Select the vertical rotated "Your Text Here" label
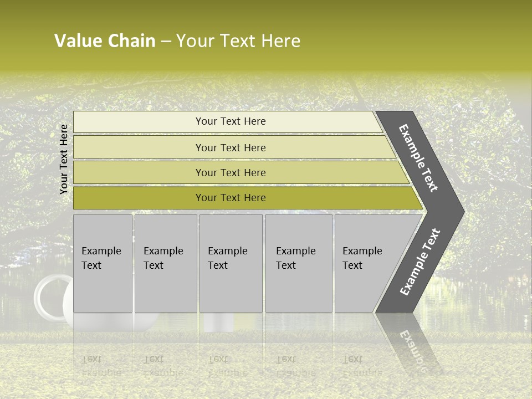Viewport: 532px width, 399px height. 64,159
